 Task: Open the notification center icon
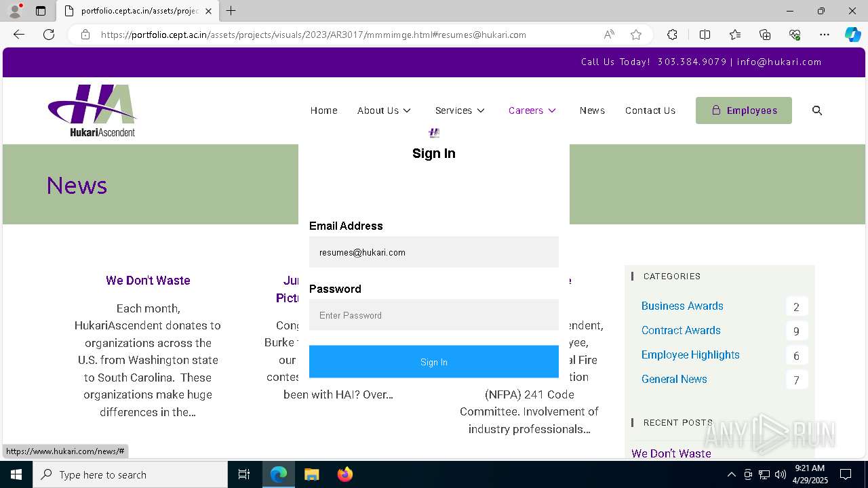point(846,474)
